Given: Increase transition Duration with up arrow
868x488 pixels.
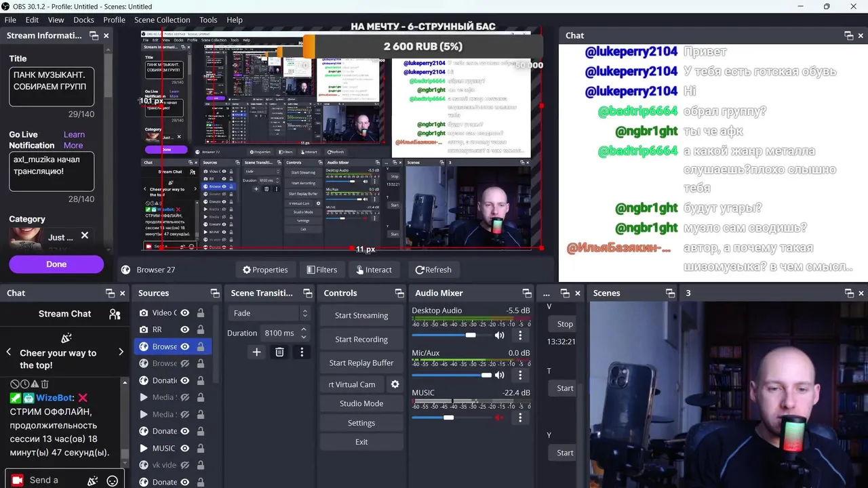Looking at the screenshot, I should click(x=304, y=329).
